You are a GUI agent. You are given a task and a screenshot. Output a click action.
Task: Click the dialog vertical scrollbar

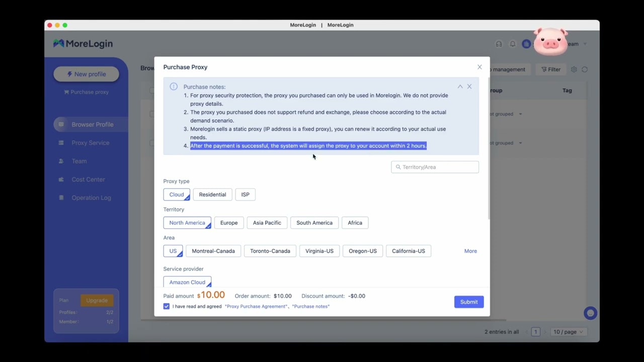tap(488, 148)
